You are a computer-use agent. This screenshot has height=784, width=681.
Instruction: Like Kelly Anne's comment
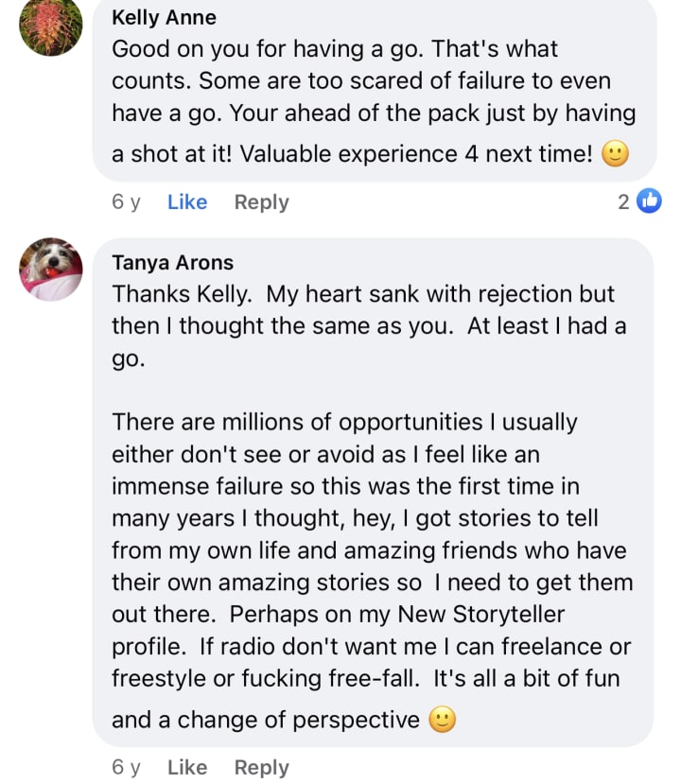click(187, 201)
